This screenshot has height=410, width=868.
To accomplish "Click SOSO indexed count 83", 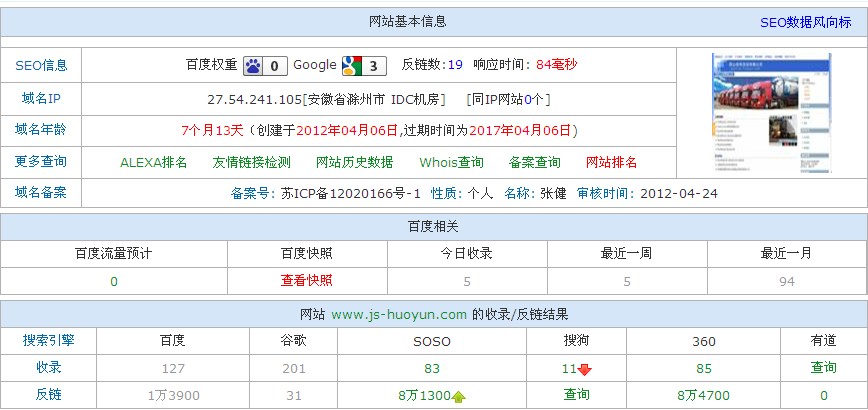I will click(432, 368).
